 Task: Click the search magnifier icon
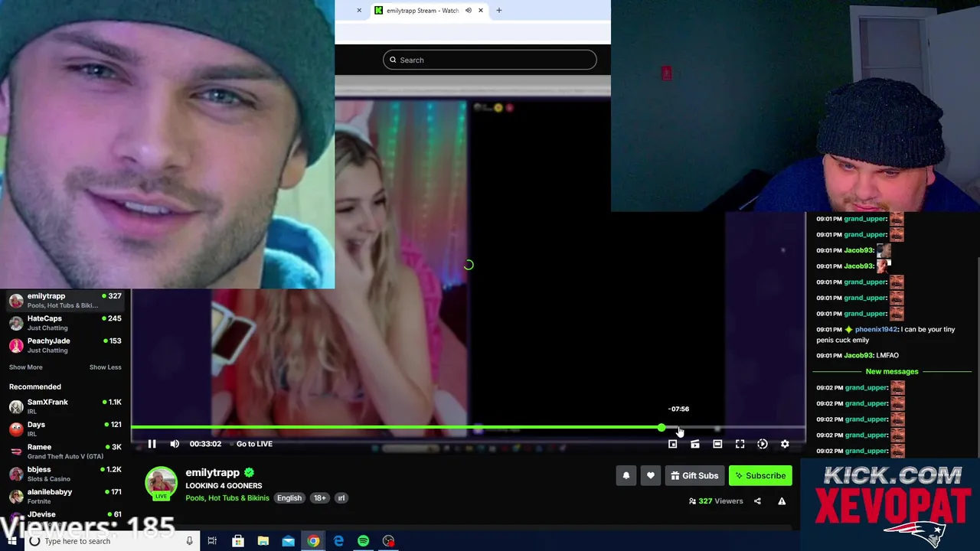tap(393, 60)
